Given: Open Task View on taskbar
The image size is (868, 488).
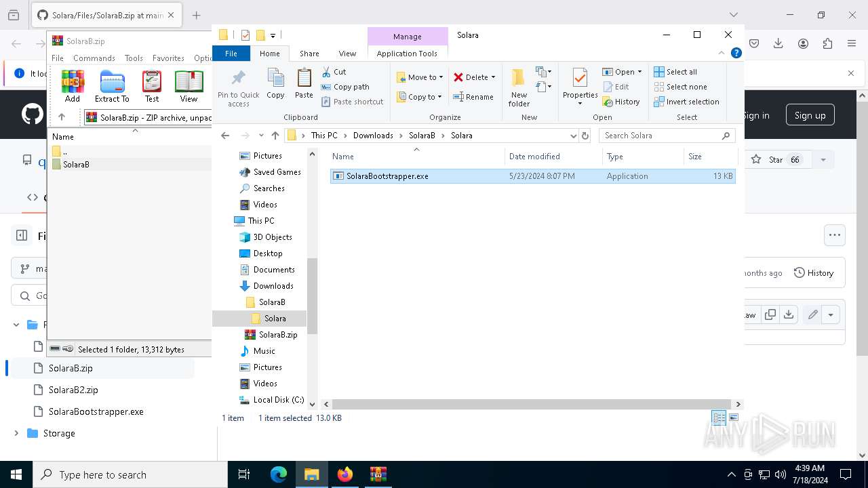Looking at the screenshot, I should pos(244,474).
